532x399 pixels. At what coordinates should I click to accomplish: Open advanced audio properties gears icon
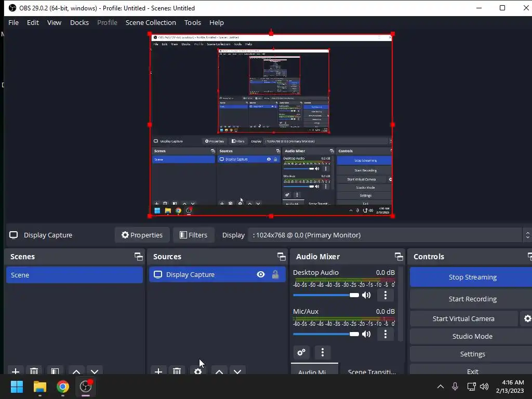click(x=301, y=352)
